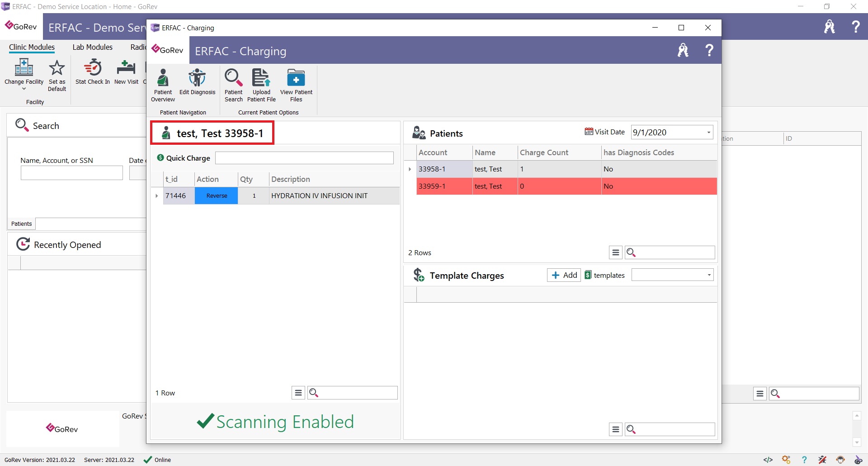Image resolution: width=868 pixels, height=466 pixels.
Task: Open Home window grid menu icon at right
Action: [760, 394]
